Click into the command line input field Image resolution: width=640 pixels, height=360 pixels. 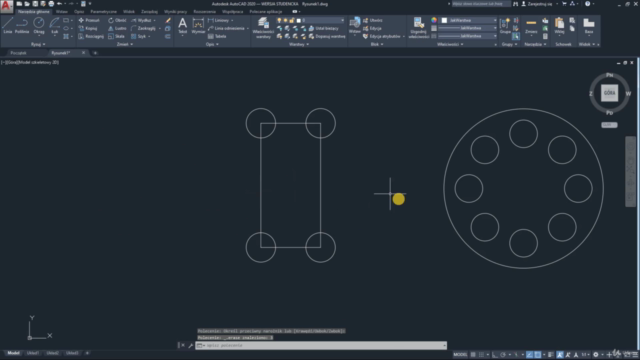point(321,345)
